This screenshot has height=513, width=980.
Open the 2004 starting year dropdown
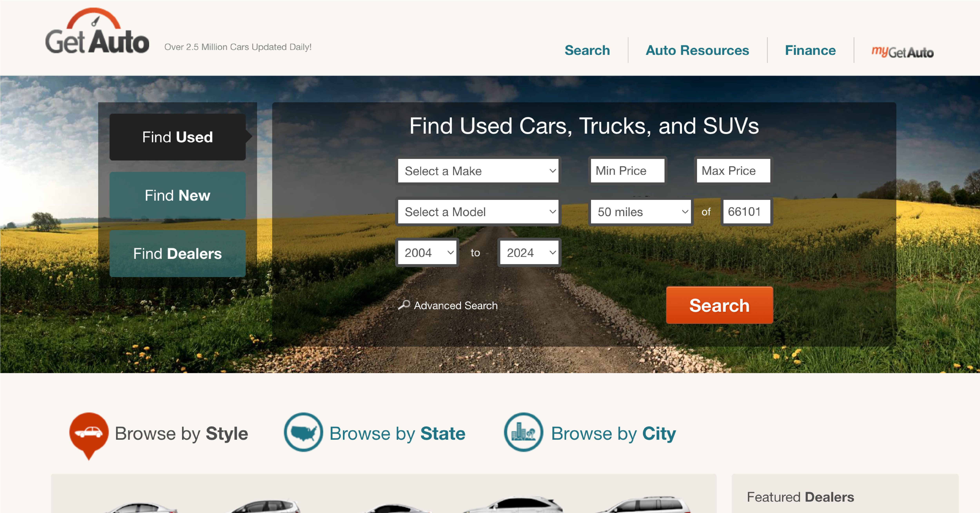point(427,252)
